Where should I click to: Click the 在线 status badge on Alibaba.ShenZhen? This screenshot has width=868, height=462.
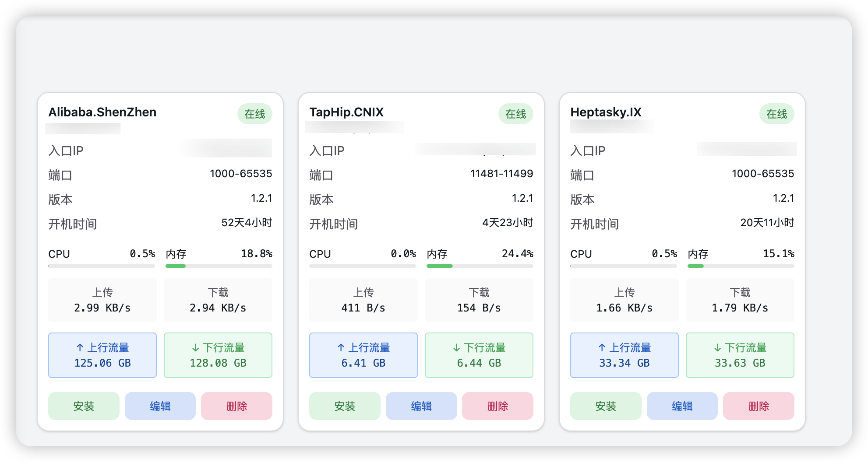254,114
